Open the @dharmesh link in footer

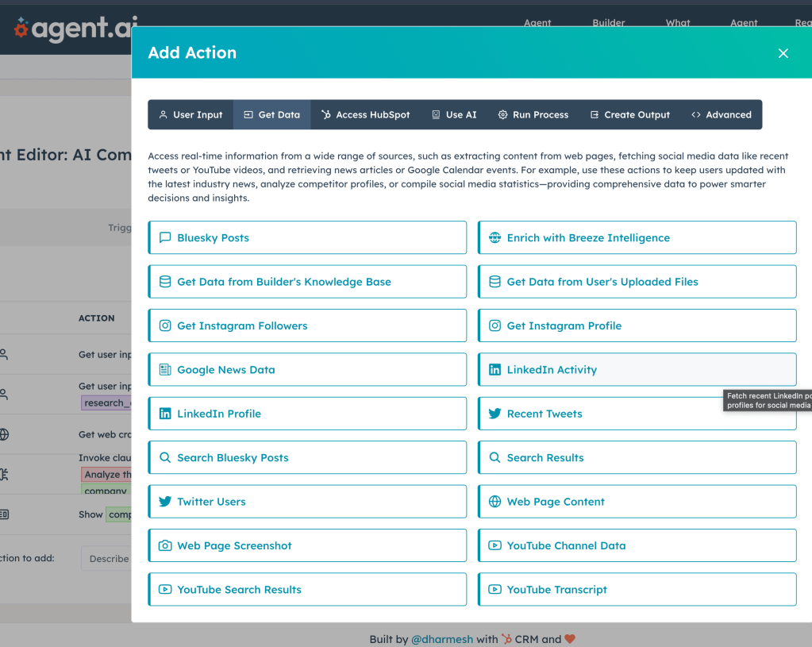442,639
